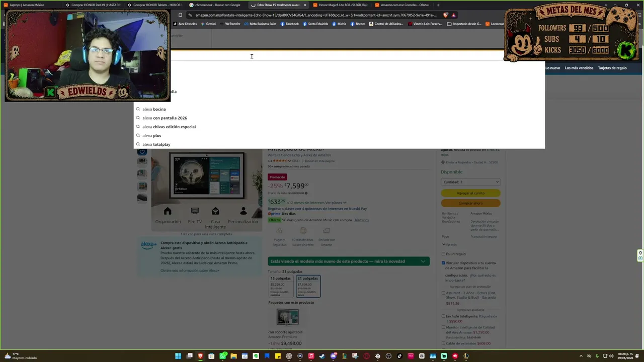
Task: Open the Meta Business Suite bookmark
Action: click(x=260, y=24)
